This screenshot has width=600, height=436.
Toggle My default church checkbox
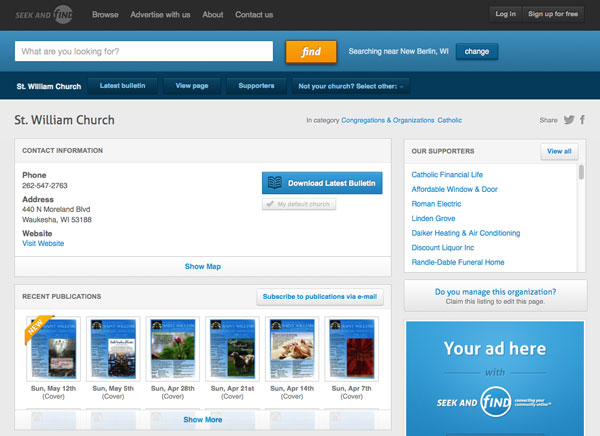coord(299,204)
